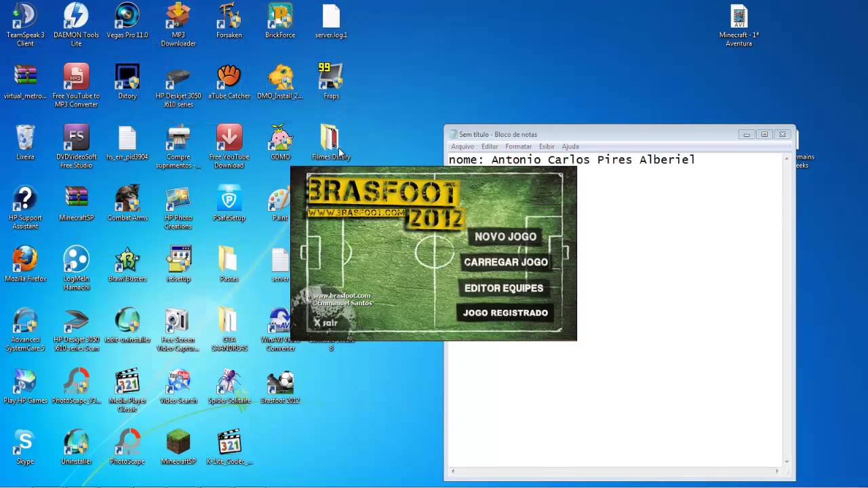Select the K-Lite_Codec installer icon
This screenshot has width=868, height=488.
(x=229, y=448)
